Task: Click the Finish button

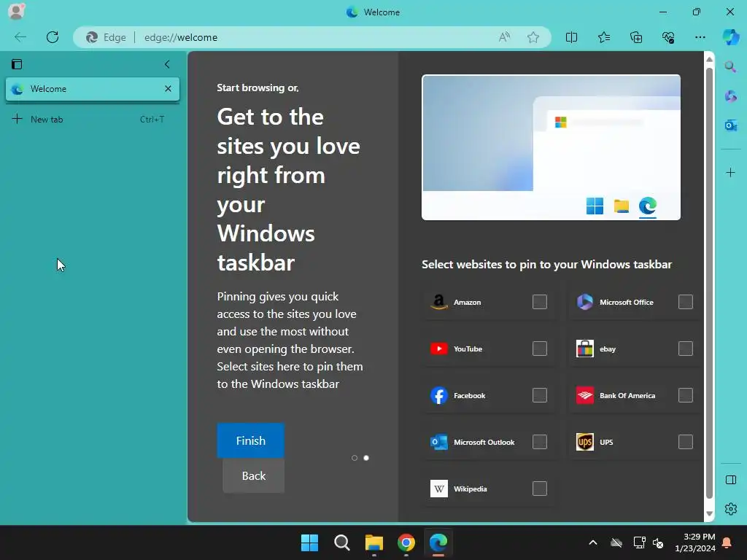Action: click(251, 440)
